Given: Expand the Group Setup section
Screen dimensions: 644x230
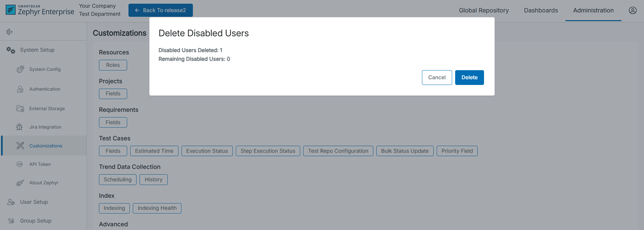Looking at the screenshot, I should pyautogui.click(x=36, y=221).
